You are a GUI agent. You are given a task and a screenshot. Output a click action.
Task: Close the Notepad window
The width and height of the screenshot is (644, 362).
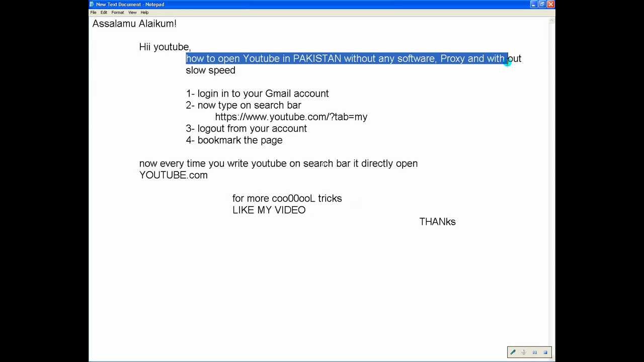pyautogui.click(x=551, y=4)
